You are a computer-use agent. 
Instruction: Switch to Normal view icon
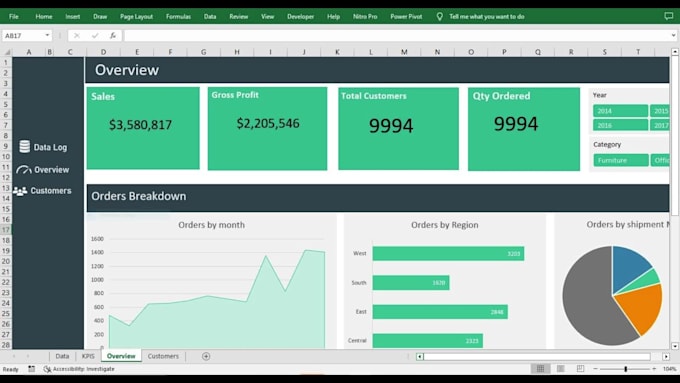click(x=540, y=368)
